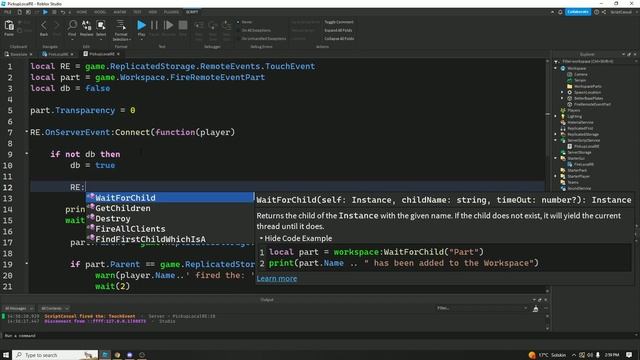This screenshot has width=640, height=360.
Task: Select On Unhandled Exceptions option
Action: coord(262,39)
